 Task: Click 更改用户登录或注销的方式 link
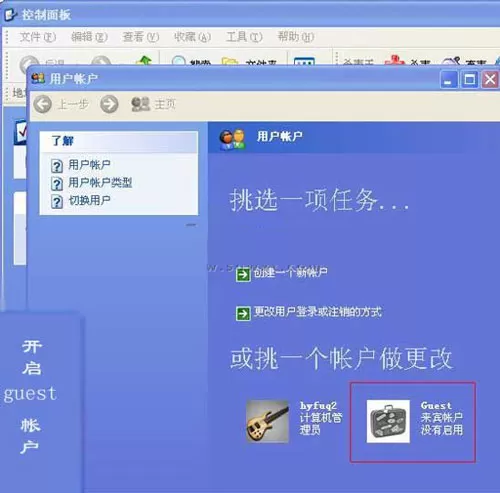(x=318, y=312)
